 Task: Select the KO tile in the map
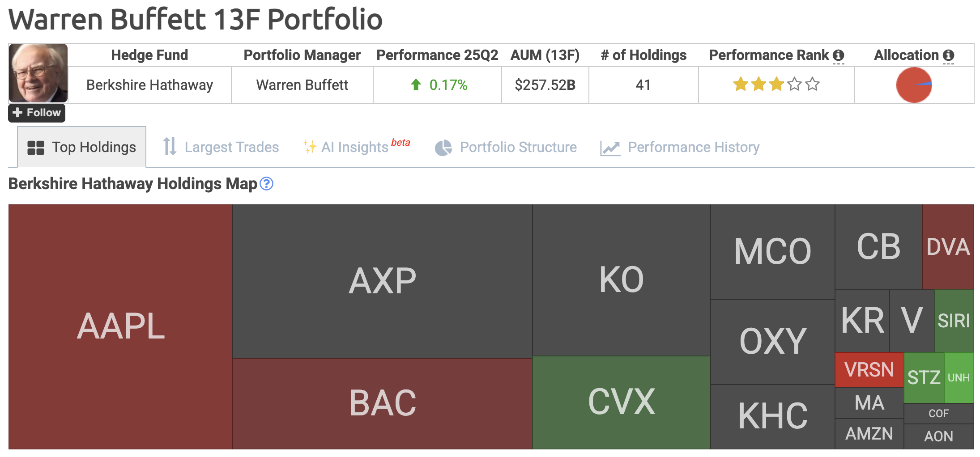tap(621, 280)
